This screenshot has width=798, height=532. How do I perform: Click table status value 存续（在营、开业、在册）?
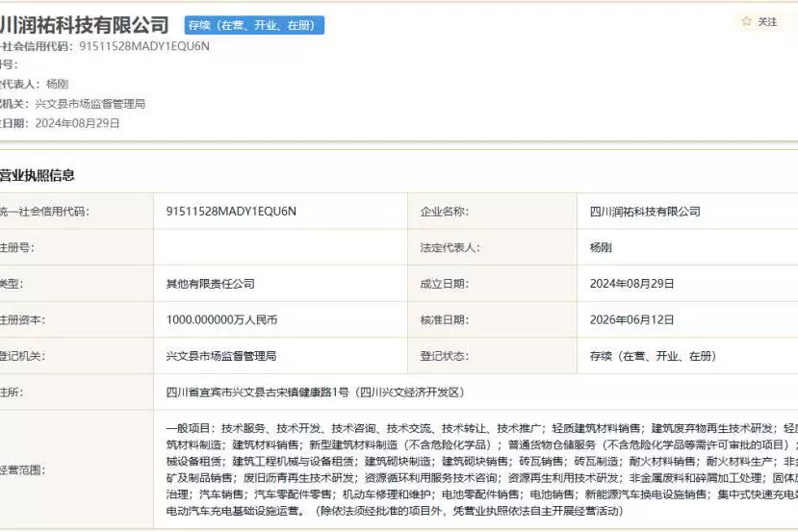point(653,356)
